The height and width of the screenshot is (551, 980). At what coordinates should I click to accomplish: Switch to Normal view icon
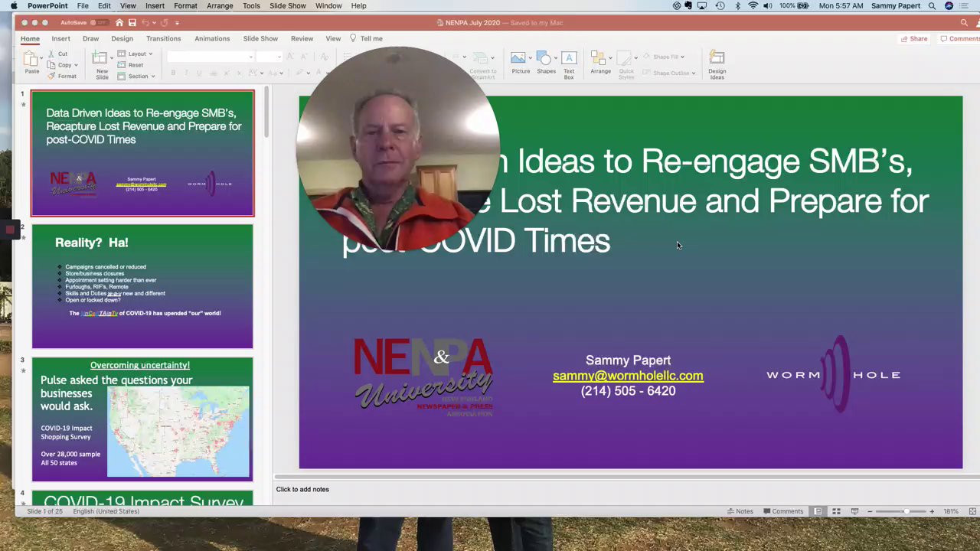(818, 511)
